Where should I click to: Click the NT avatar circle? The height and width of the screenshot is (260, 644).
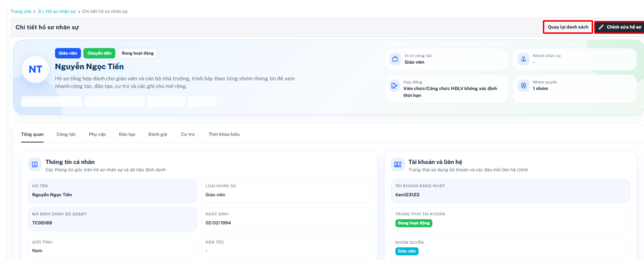click(35, 69)
